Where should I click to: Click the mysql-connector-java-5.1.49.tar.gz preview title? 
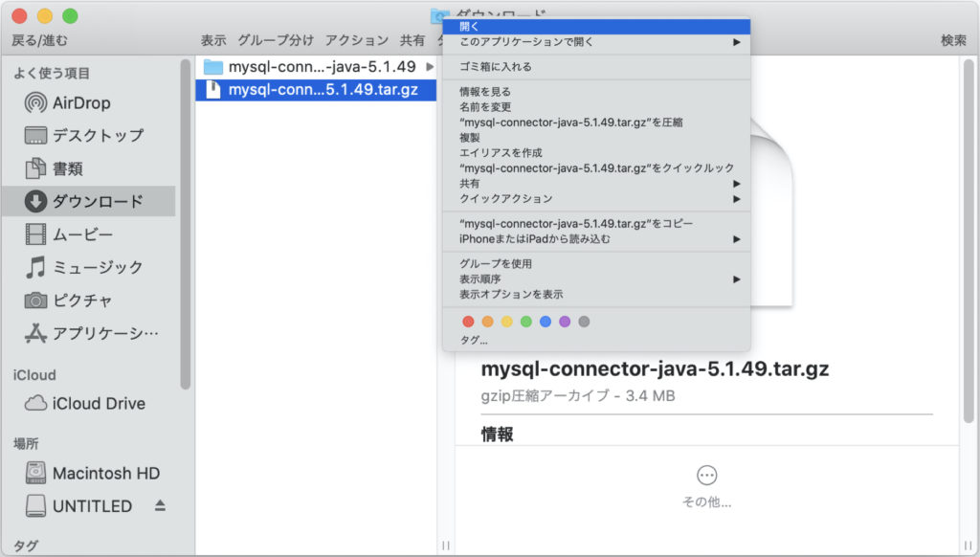(x=655, y=368)
